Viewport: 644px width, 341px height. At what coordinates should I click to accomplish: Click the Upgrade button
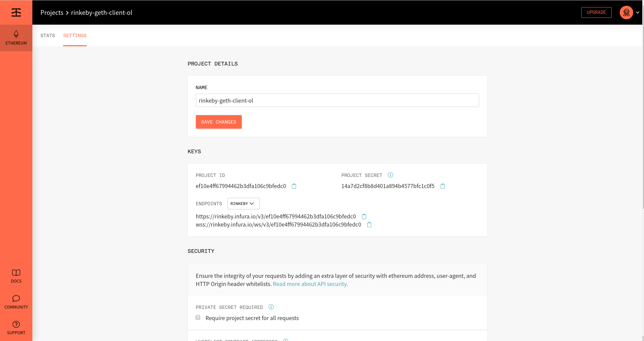pyautogui.click(x=596, y=12)
